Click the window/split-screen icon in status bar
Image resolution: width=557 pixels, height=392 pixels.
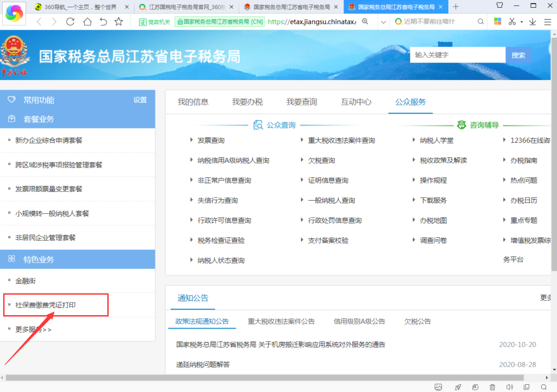pos(527,387)
